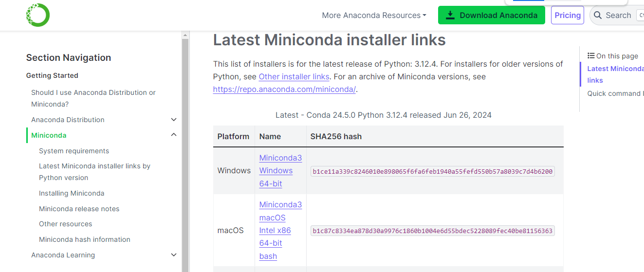Open More Anaconda Resources dropdown
This screenshot has width=644, height=272.
coord(374,16)
